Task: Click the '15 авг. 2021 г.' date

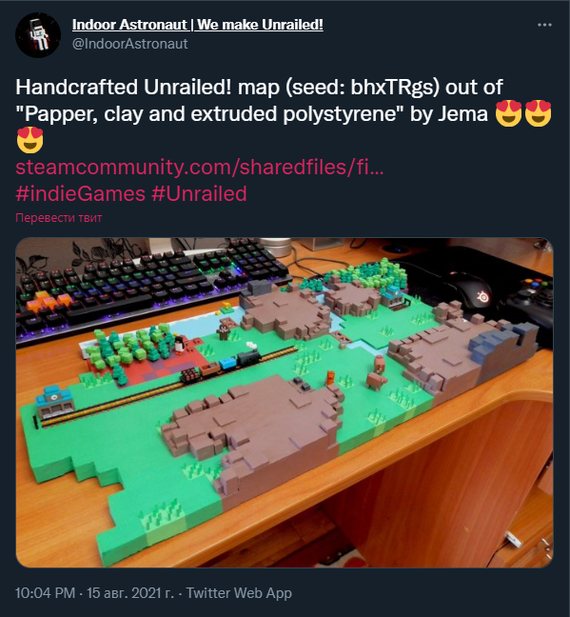Action: pos(130,593)
